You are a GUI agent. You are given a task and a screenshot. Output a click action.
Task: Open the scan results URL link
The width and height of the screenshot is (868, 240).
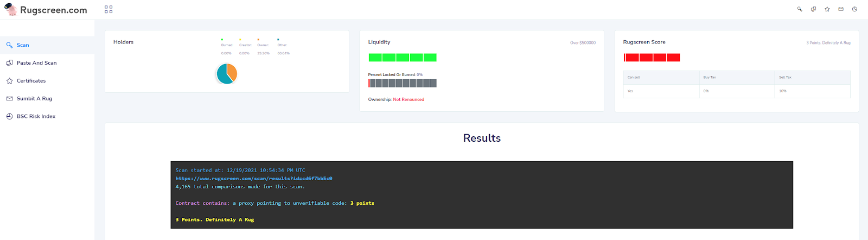[x=254, y=178]
